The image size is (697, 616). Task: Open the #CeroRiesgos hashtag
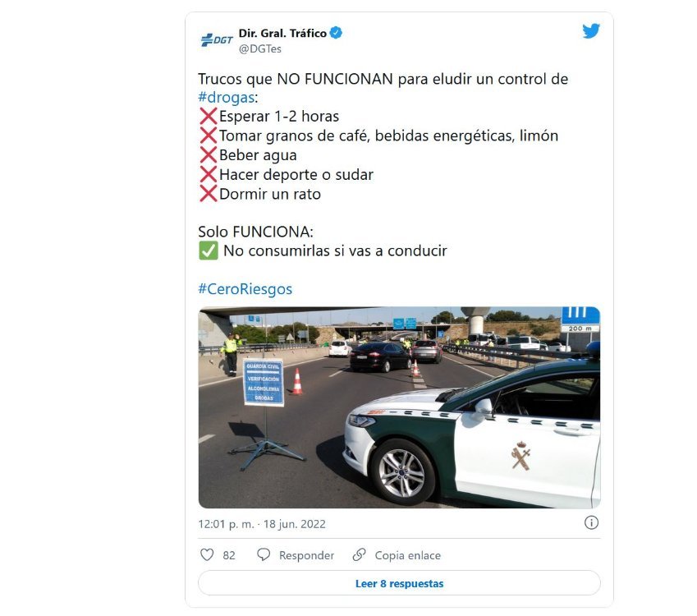245,289
